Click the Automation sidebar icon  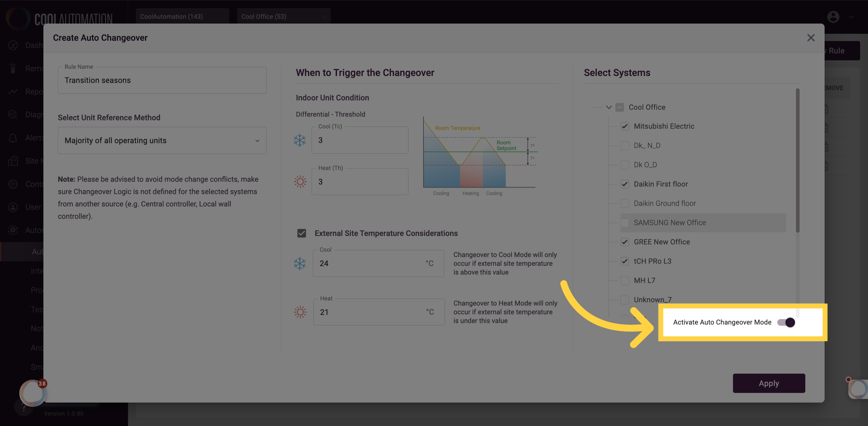pos(13,230)
